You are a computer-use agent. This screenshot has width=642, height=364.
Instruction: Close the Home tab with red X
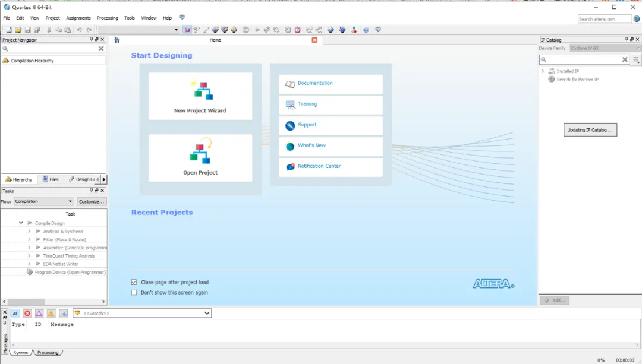tap(314, 40)
